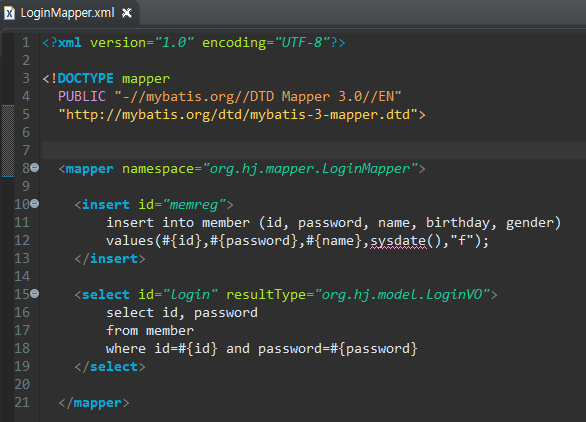The image size is (586, 422).
Task: Click the "select id, password" line
Action: tap(182, 312)
